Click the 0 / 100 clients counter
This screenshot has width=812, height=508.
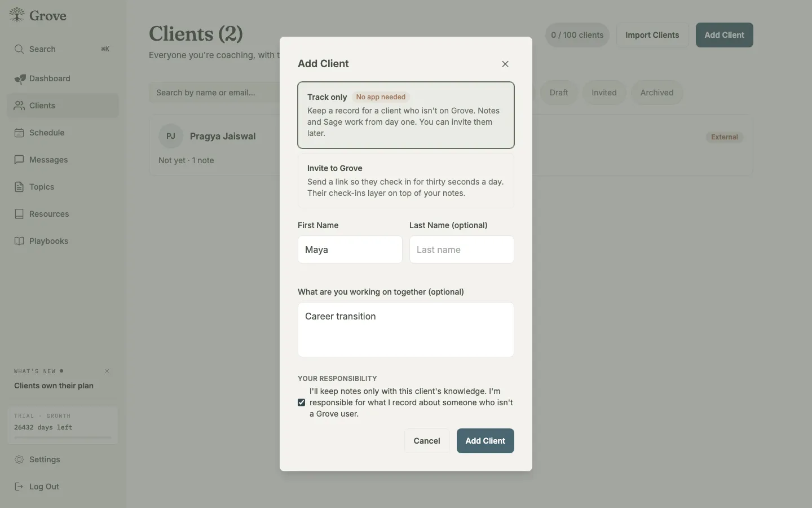click(x=577, y=35)
